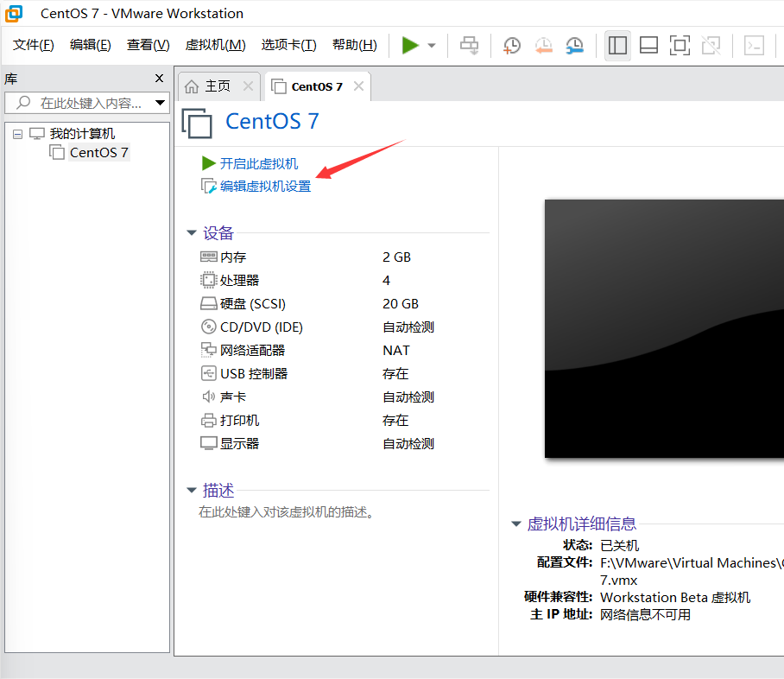Image resolution: width=784 pixels, height=679 pixels.
Task: Open the power options dropdown arrow
Action: click(432, 46)
